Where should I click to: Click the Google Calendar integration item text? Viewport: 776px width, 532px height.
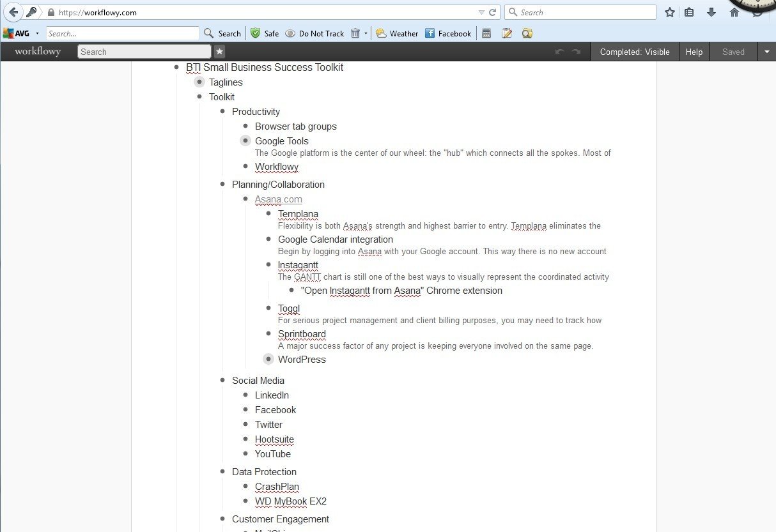pyautogui.click(x=336, y=239)
